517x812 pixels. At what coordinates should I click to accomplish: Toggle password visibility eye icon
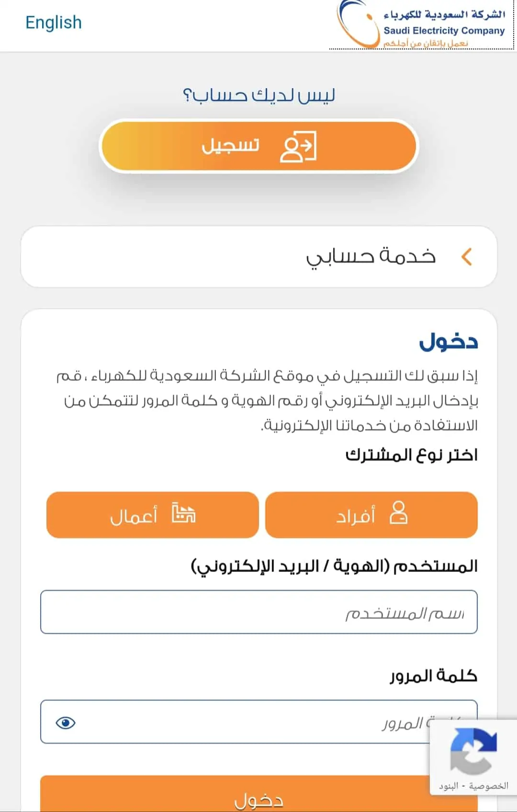[x=66, y=722]
